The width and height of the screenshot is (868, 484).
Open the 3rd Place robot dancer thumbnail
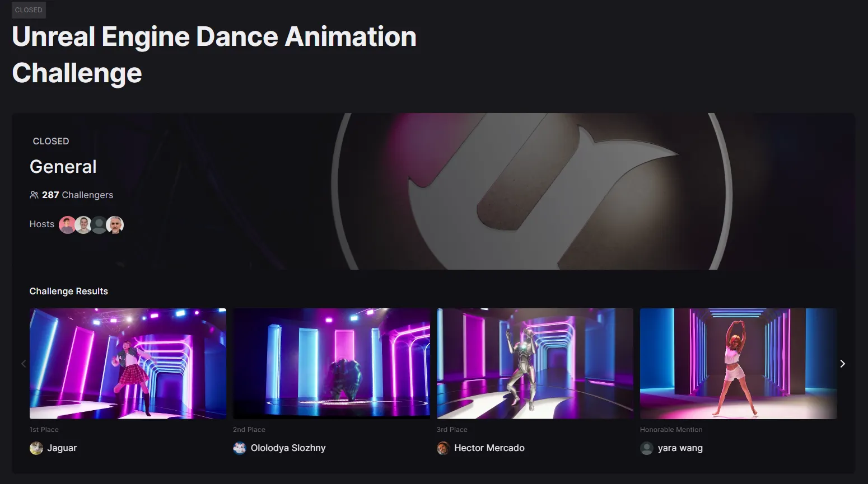click(x=535, y=364)
